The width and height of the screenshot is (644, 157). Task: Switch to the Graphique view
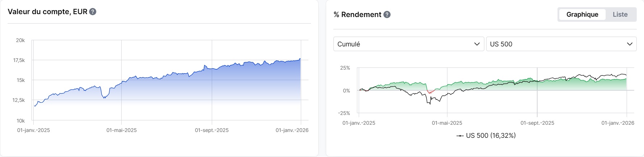582,15
